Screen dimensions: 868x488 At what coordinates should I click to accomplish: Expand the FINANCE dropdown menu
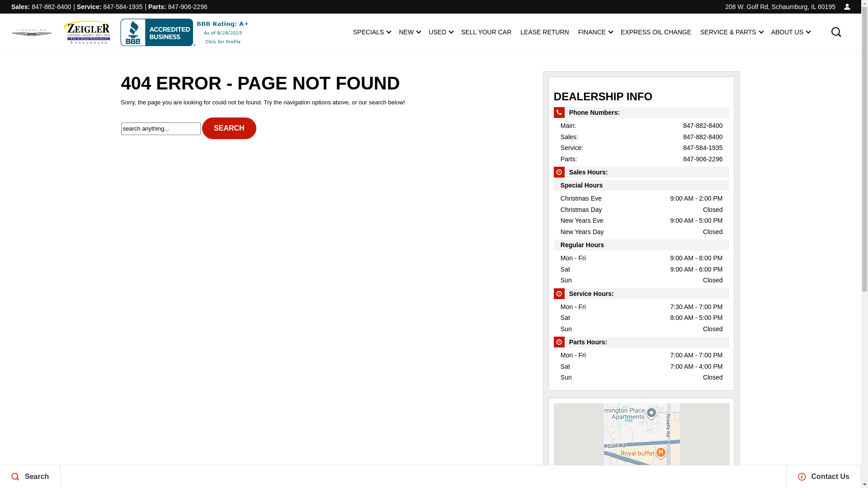pos(595,32)
